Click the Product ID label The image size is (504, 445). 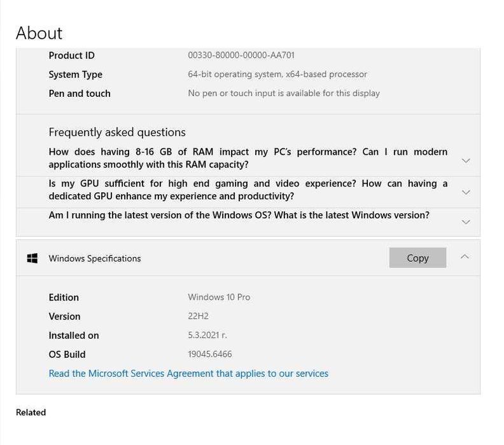tap(72, 55)
